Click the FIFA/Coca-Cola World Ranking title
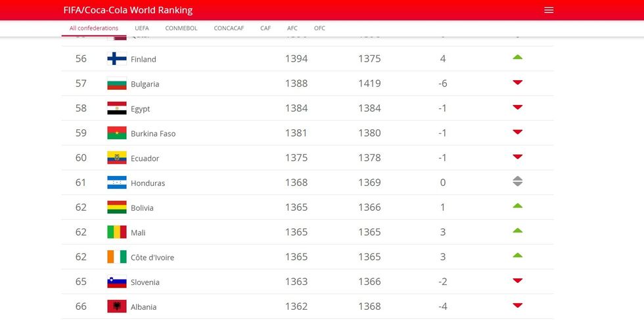644x321 pixels. pyautogui.click(x=128, y=11)
